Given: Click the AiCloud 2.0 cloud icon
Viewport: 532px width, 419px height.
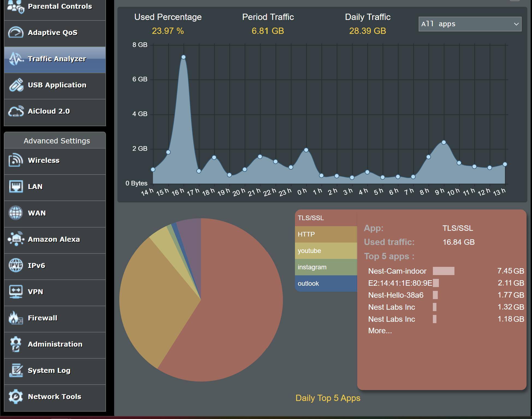Looking at the screenshot, I should pyautogui.click(x=16, y=111).
